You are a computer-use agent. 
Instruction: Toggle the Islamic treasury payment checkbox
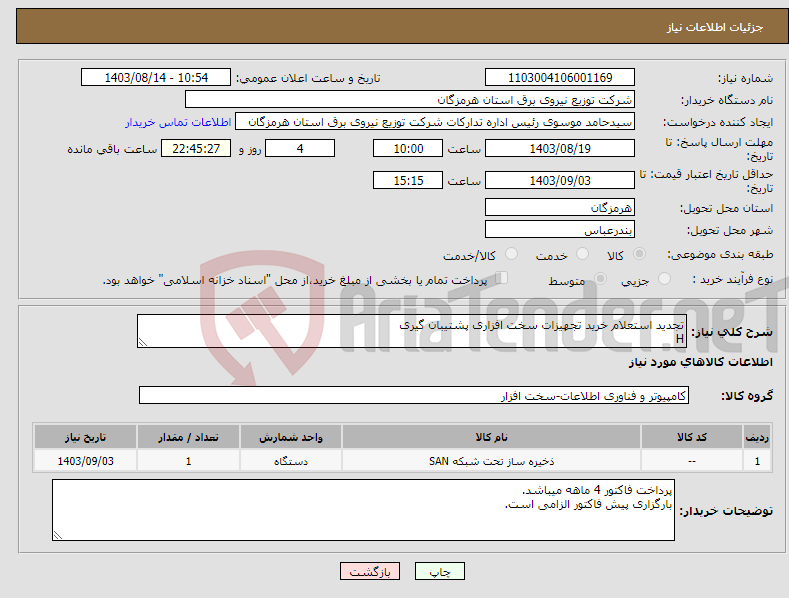(x=502, y=278)
